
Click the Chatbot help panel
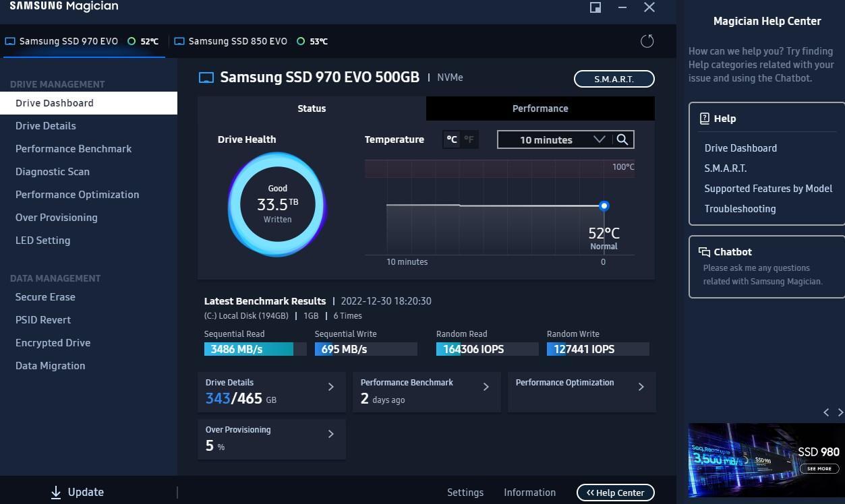pyautogui.click(x=767, y=266)
